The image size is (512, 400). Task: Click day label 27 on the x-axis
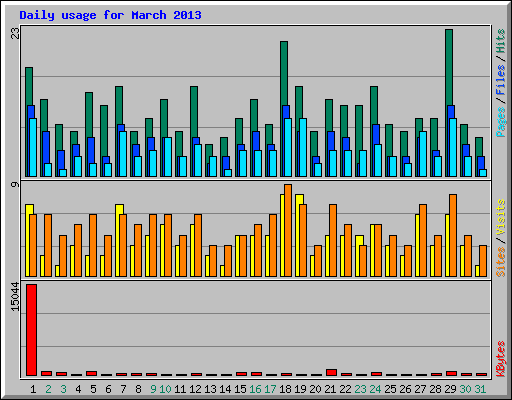point(420,389)
